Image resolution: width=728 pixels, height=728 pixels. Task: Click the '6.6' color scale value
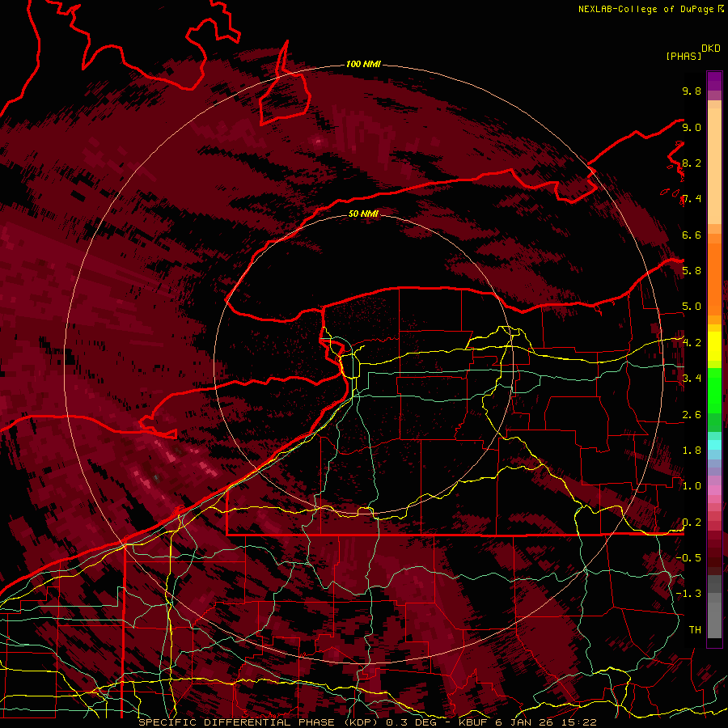pos(692,235)
